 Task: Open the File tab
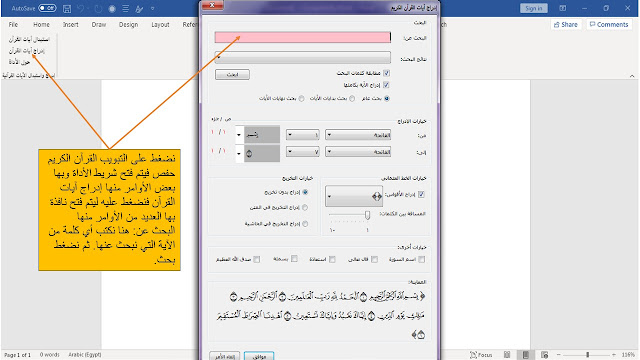tap(13, 24)
